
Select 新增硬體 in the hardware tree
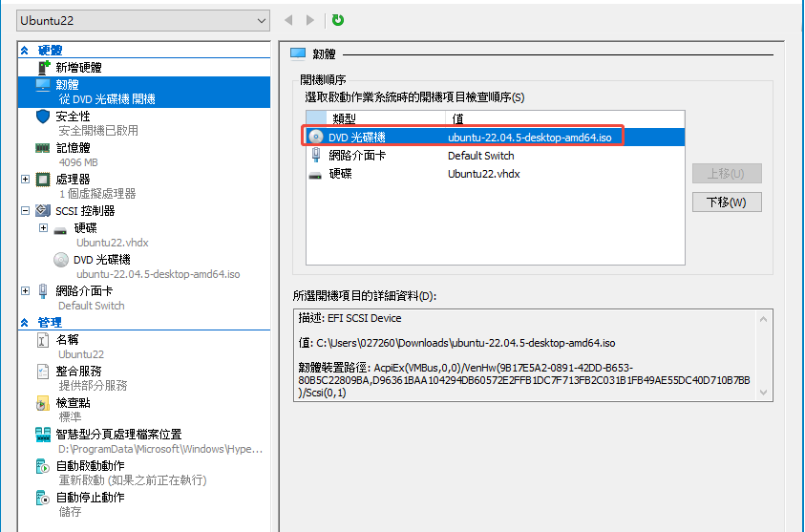tap(78, 67)
